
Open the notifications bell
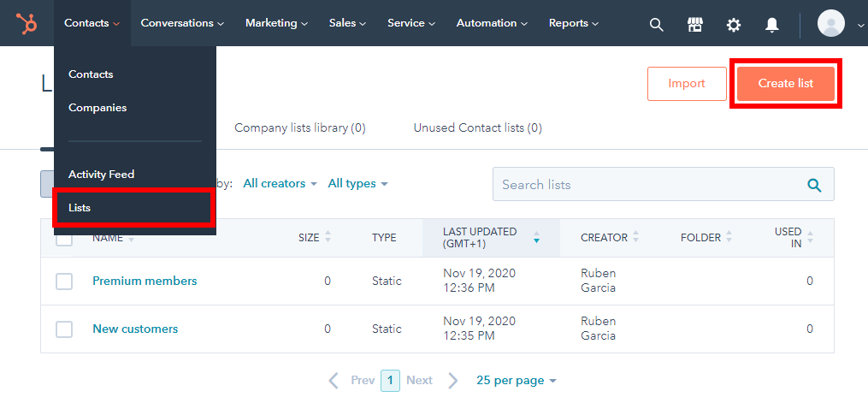(771, 24)
